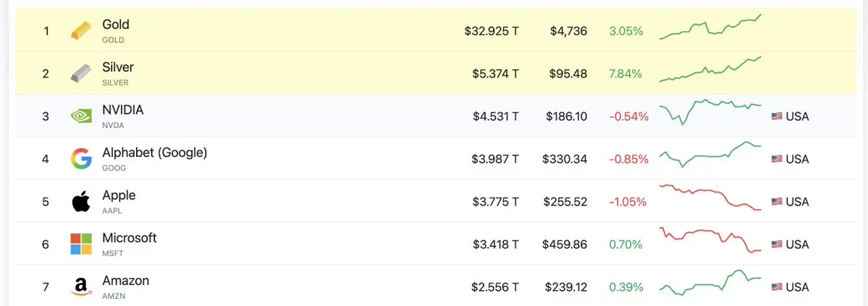The height and width of the screenshot is (306, 868).
Task: Select the Apple company name
Action: (x=119, y=195)
